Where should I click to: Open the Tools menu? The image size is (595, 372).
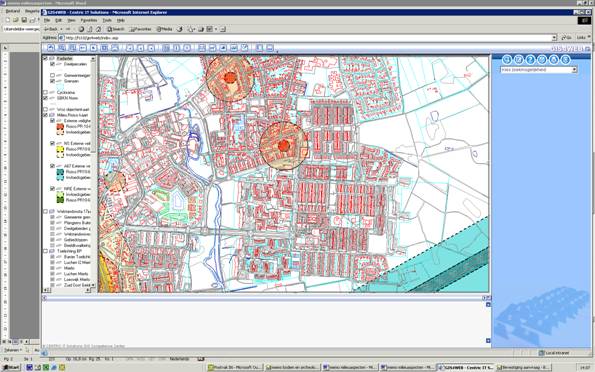[107, 20]
